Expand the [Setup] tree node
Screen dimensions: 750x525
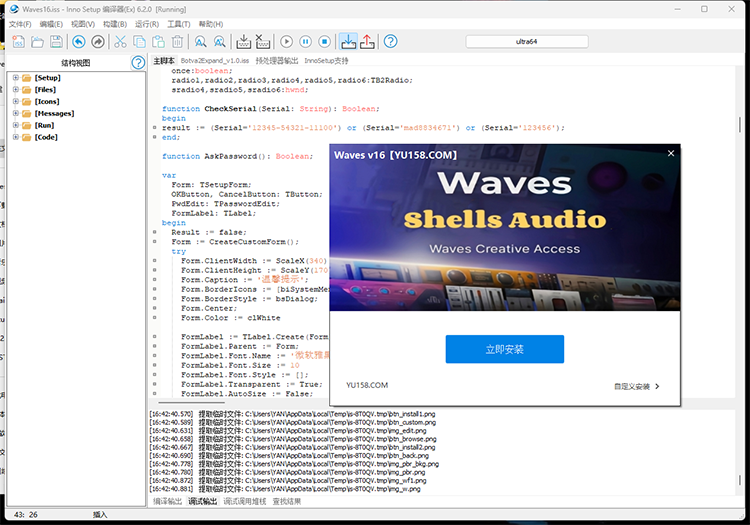16,77
